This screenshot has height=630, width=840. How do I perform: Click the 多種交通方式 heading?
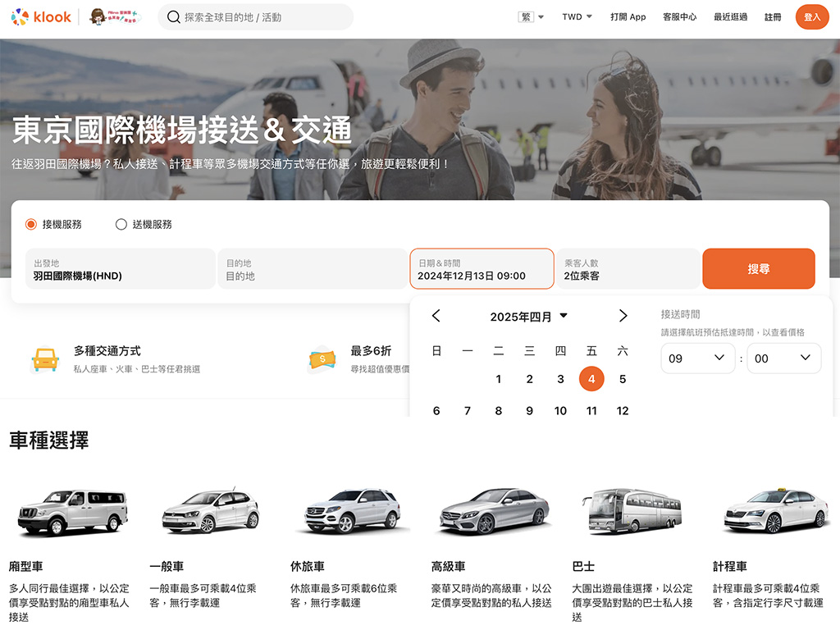coord(107,351)
